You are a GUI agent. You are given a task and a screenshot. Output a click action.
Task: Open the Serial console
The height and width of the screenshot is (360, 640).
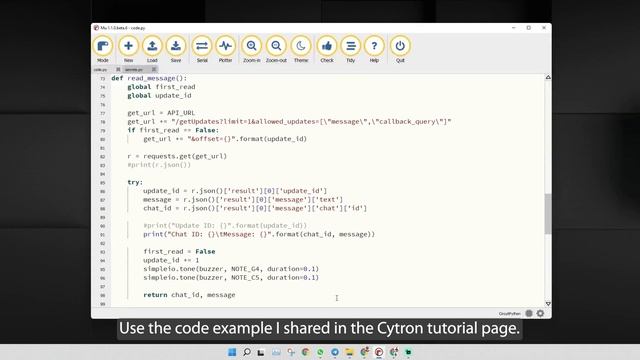click(x=202, y=49)
